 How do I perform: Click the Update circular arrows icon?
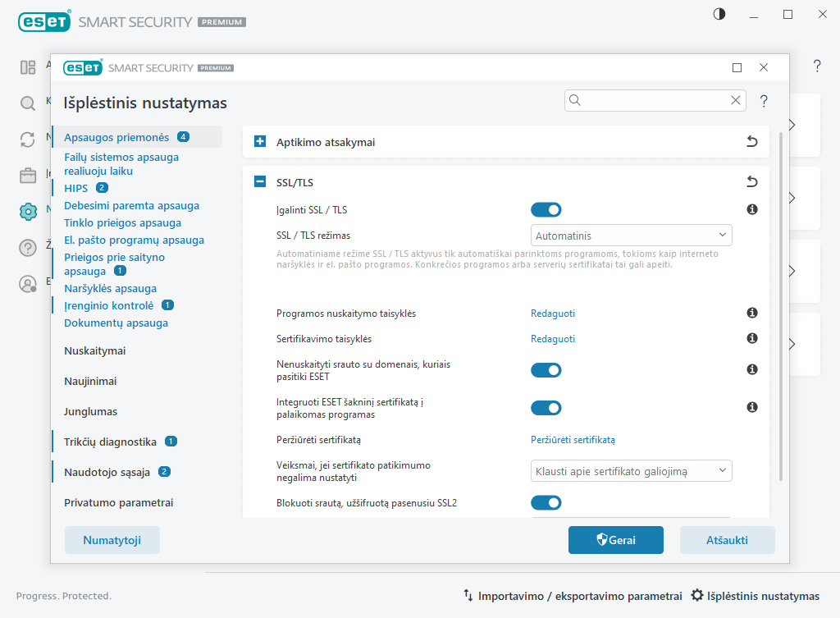click(27, 139)
